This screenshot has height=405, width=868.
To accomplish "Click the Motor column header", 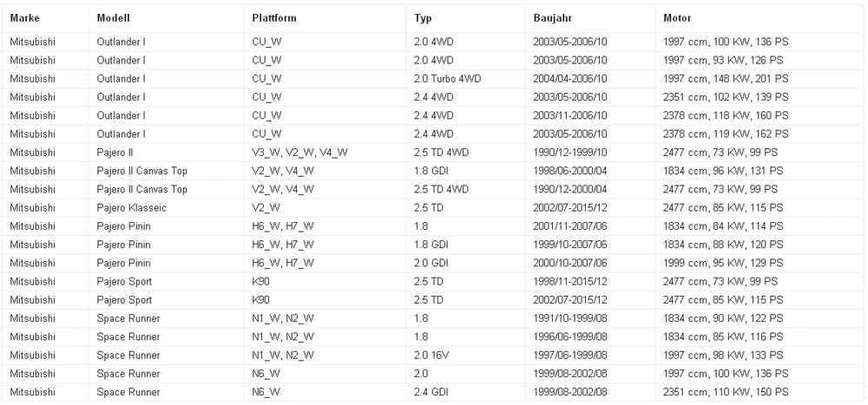I will [x=759, y=18].
